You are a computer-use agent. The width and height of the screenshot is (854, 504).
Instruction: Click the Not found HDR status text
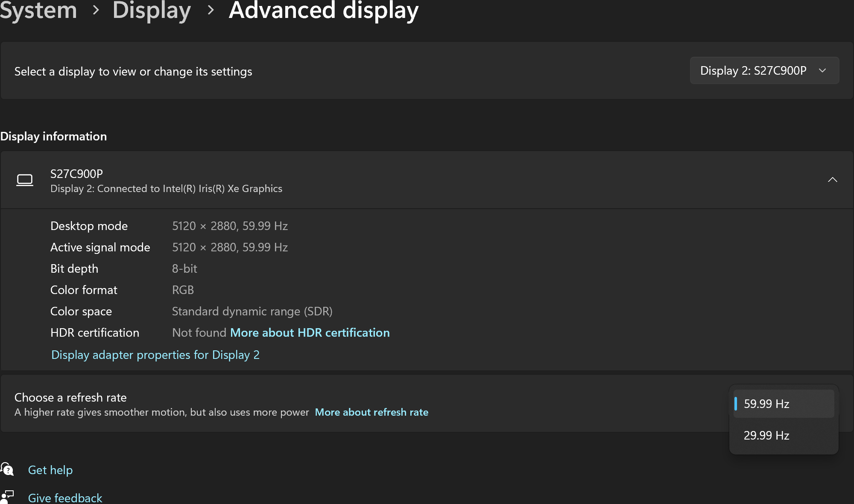pyautogui.click(x=199, y=332)
